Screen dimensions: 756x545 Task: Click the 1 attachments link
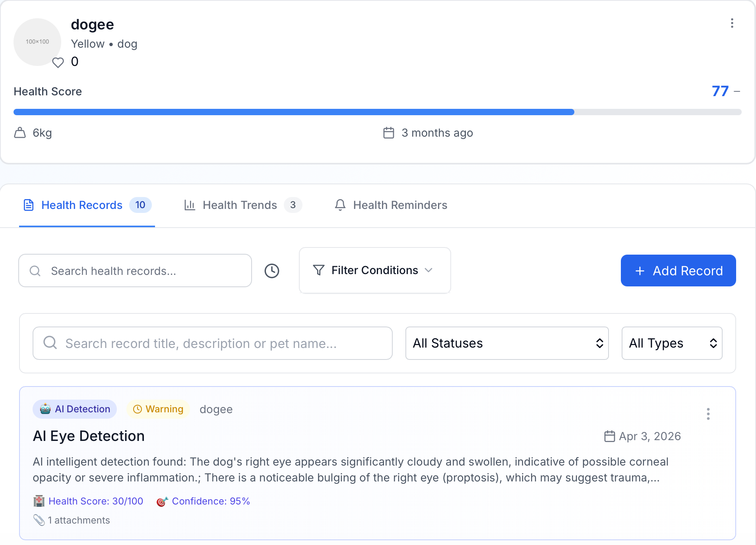pyautogui.click(x=79, y=520)
